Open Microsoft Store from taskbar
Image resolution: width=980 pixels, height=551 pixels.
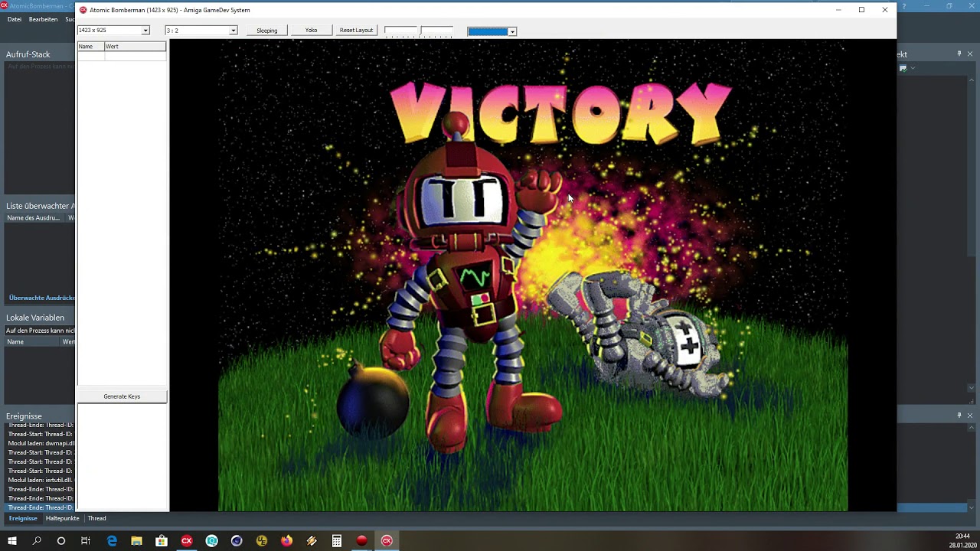pos(162,541)
